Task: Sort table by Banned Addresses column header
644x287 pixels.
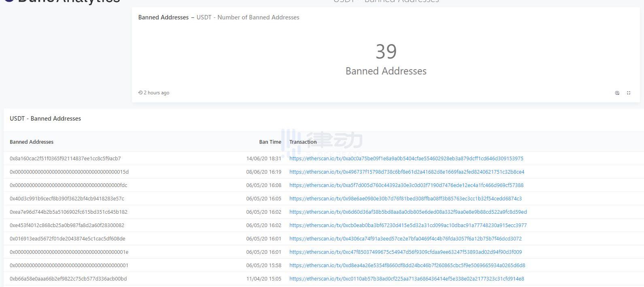Action: pyautogui.click(x=32, y=142)
